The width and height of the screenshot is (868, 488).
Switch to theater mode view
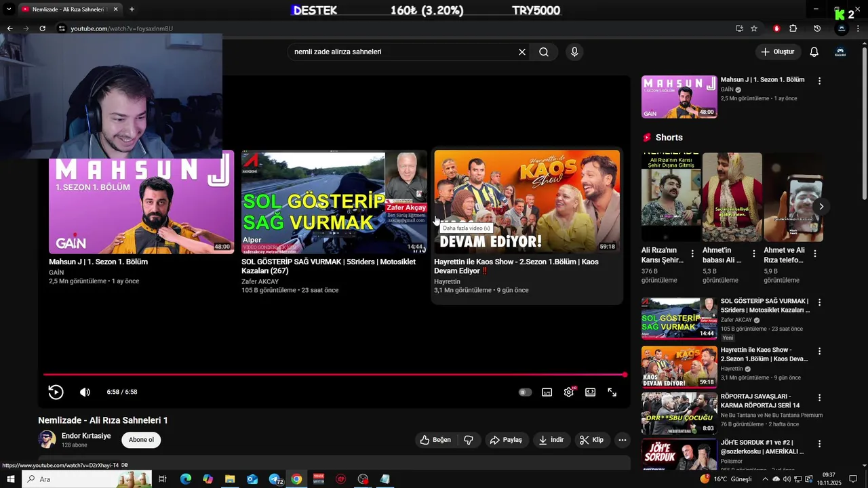(590, 392)
